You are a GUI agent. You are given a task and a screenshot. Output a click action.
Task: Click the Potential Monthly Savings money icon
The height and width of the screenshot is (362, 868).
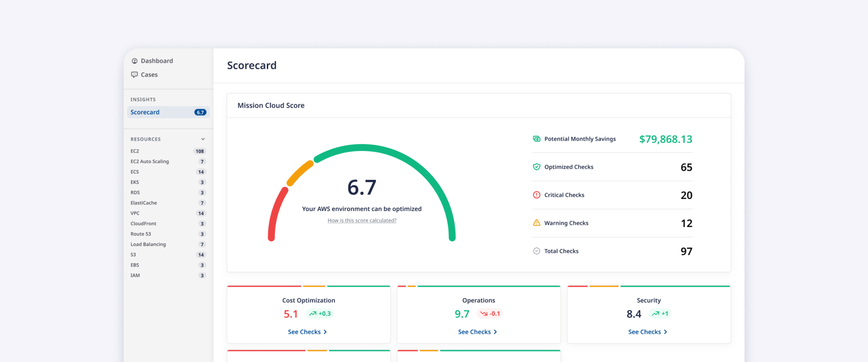pos(536,139)
